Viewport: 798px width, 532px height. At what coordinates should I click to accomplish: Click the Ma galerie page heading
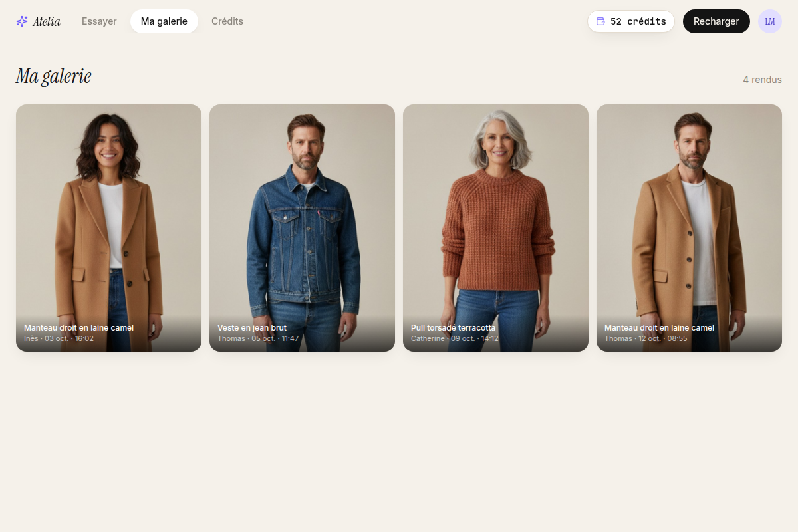pos(53,77)
